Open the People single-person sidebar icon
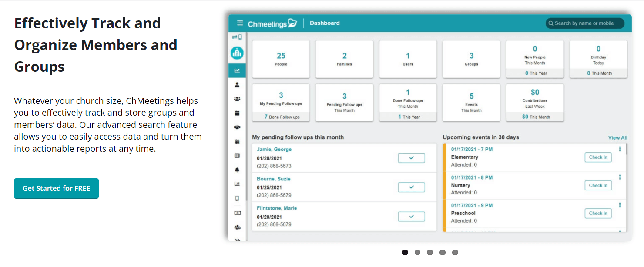The width and height of the screenshot is (644, 267). click(237, 85)
